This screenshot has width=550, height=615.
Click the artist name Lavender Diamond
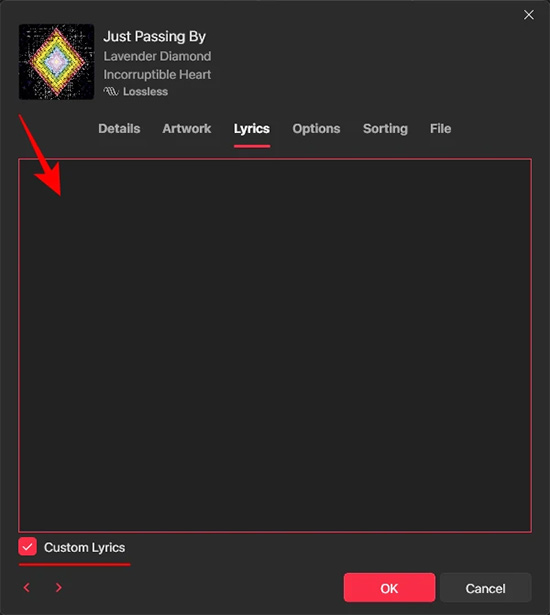coord(157,56)
